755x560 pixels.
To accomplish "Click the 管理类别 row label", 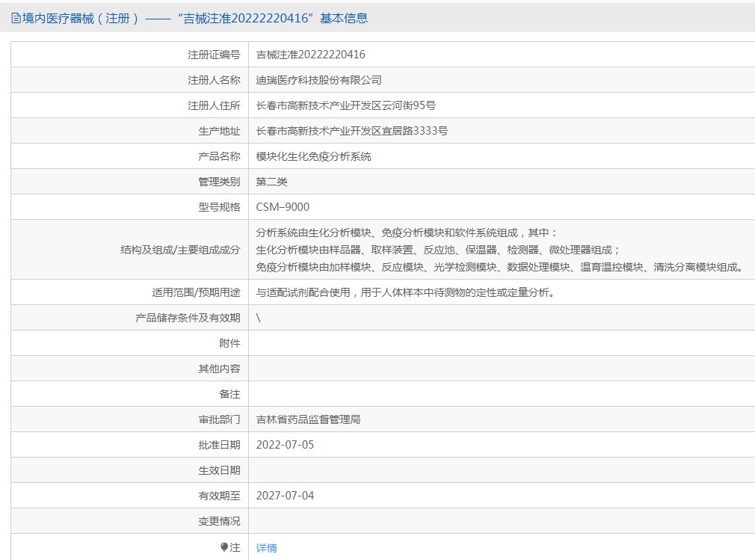I will click(x=219, y=182).
